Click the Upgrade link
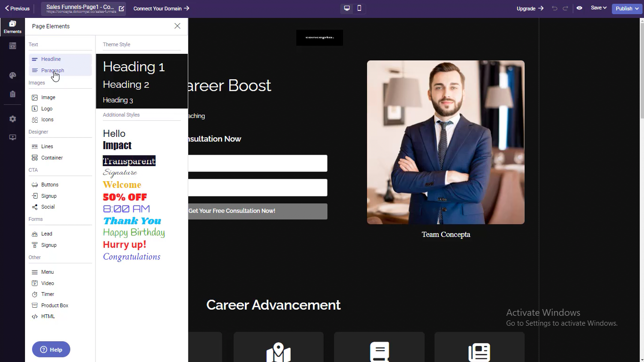The image size is (644, 362). 530,8
